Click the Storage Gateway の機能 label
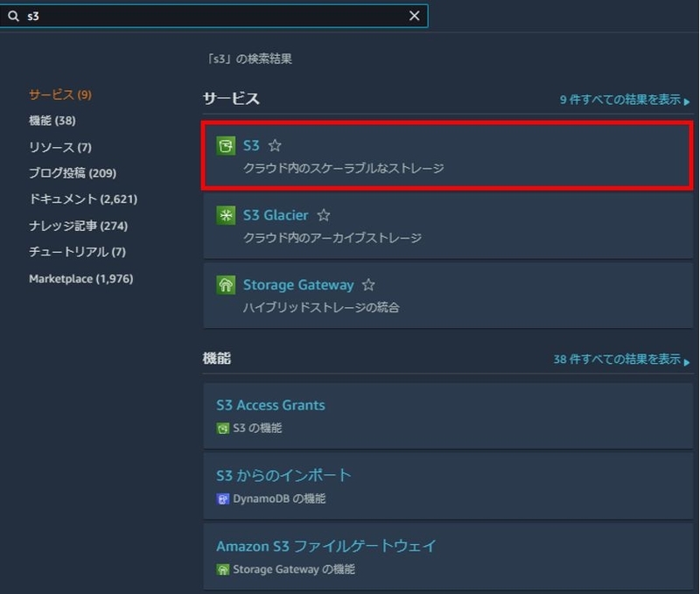Image resolution: width=700 pixels, height=594 pixels. (294, 569)
